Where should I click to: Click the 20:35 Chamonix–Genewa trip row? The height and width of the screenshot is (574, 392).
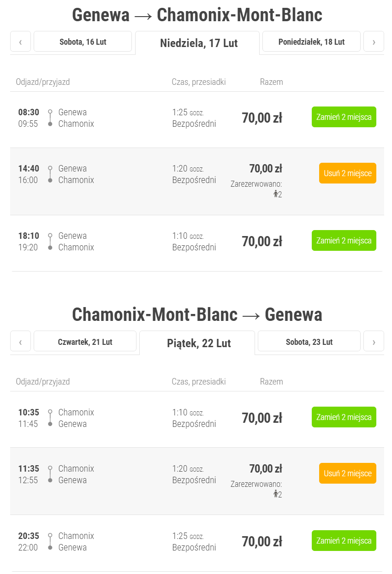tap(138, 542)
